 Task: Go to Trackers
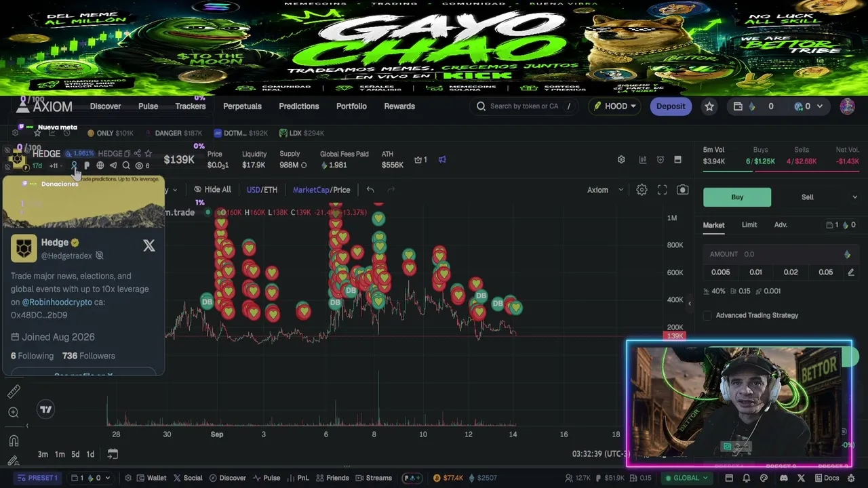191,106
